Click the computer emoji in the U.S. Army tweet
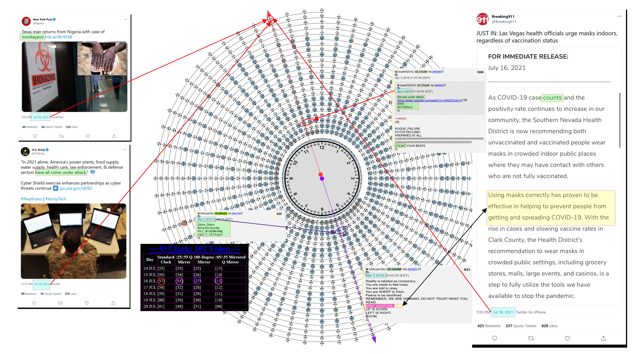Viewport: 644px width, 354px height. pyautogui.click(x=93, y=172)
